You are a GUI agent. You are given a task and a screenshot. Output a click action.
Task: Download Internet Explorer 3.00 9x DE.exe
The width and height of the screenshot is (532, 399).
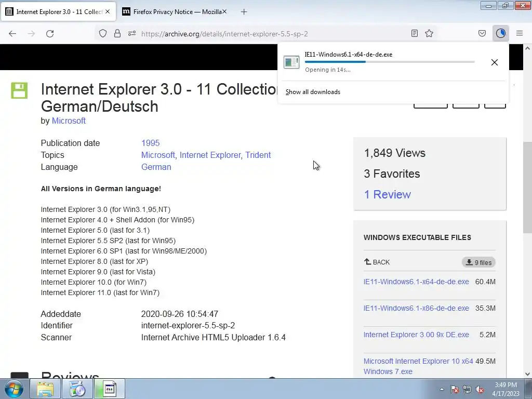(416, 335)
